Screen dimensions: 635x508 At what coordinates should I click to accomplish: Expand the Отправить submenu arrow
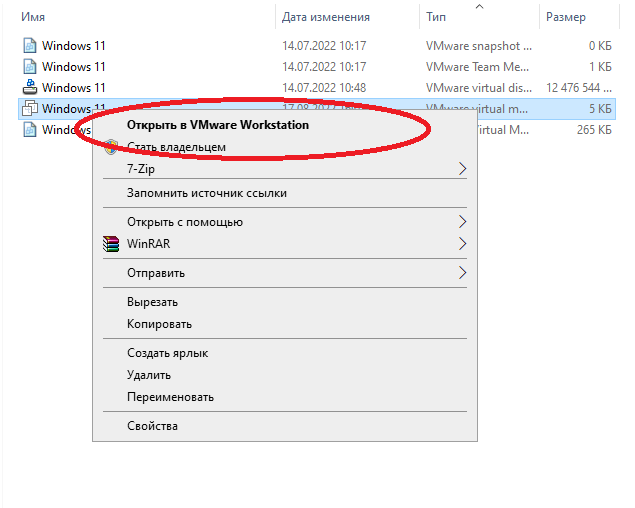pos(462,273)
